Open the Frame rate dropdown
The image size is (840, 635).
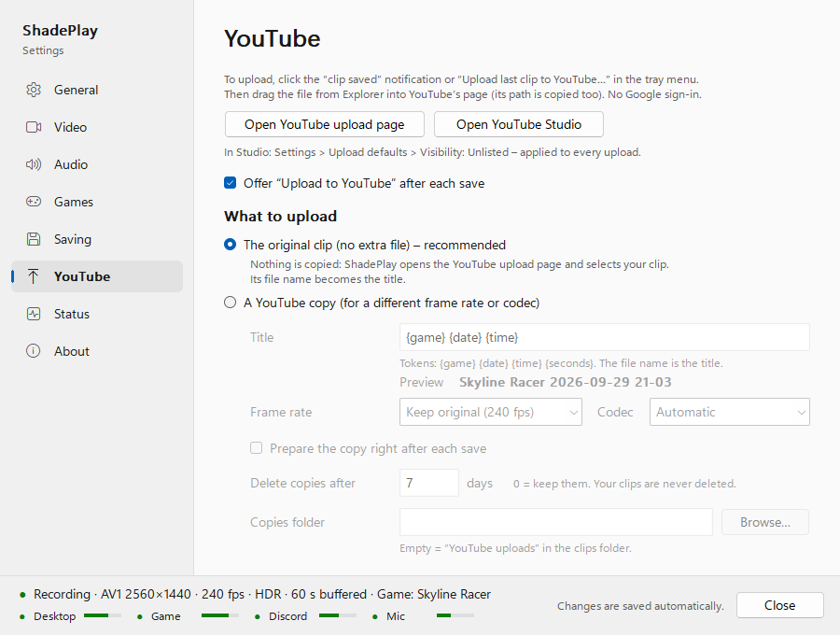pyautogui.click(x=491, y=412)
